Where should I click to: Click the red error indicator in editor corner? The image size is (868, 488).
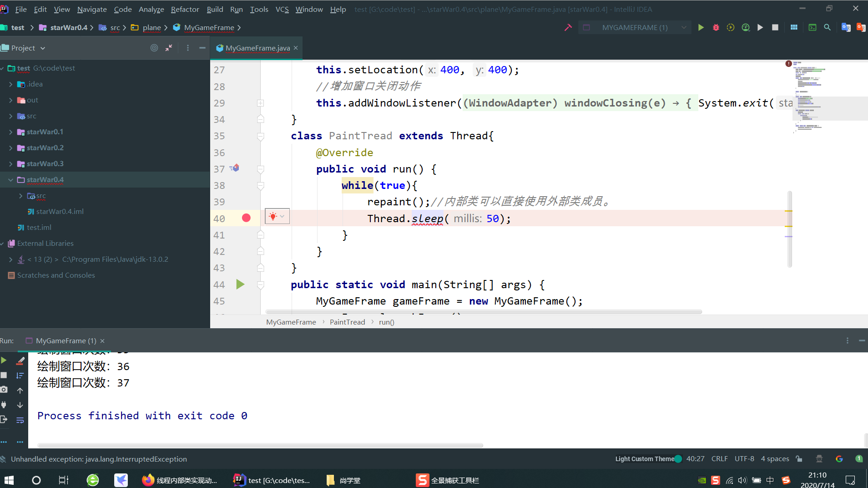point(788,64)
